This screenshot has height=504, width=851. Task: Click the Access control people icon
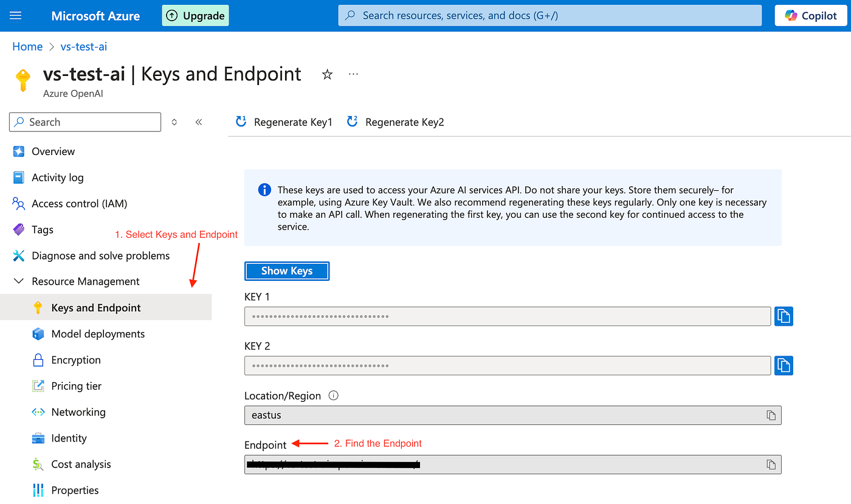[x=19, y=204]
